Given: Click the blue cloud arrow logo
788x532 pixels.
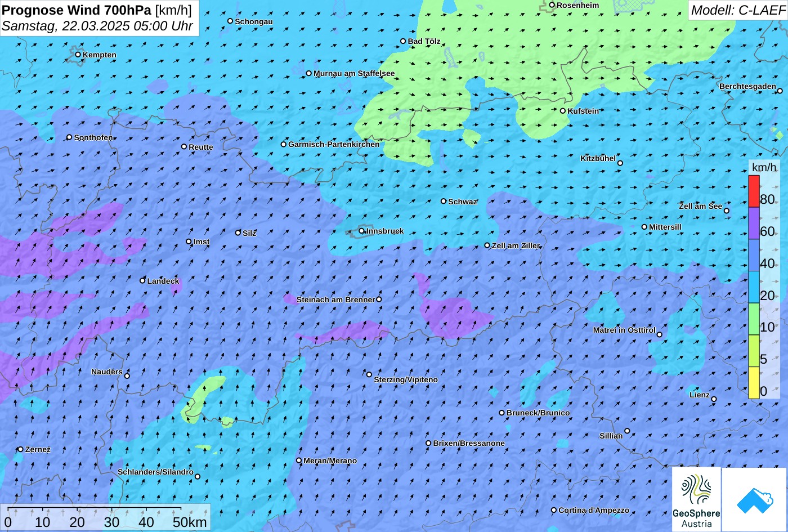Looking at the screenshot, I should point(754,499).
